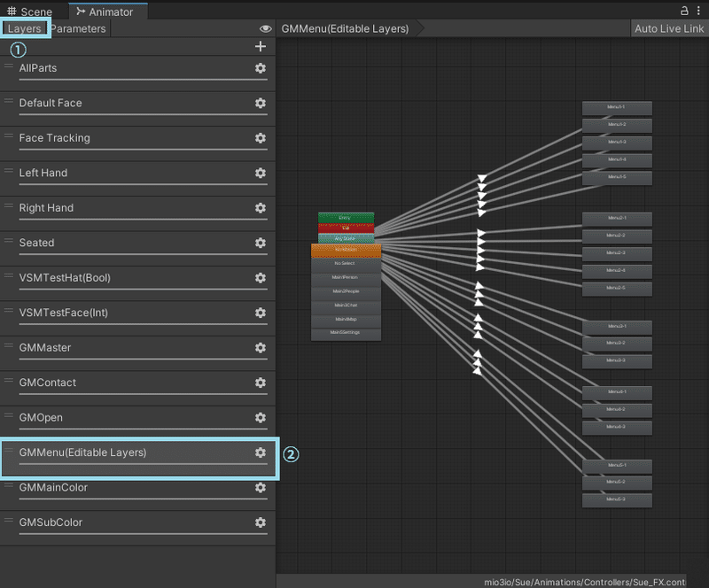Select the Menu4-2 state node

tap(617, 410)
